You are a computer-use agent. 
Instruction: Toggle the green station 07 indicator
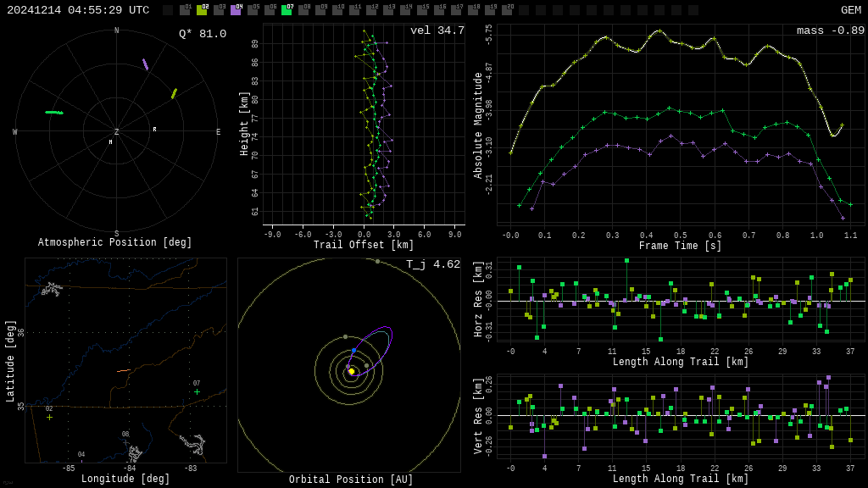(x=287, y=10)
